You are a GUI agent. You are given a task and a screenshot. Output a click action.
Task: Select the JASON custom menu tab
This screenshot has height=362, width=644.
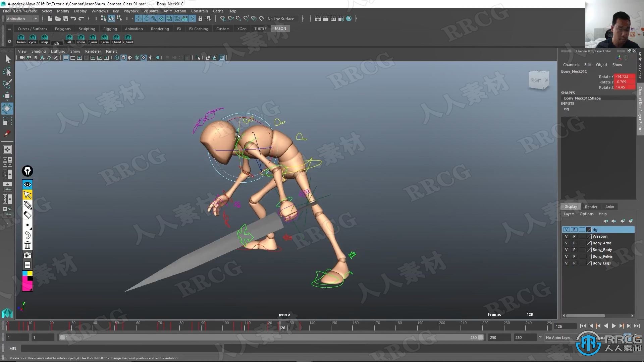click(280, 28)
